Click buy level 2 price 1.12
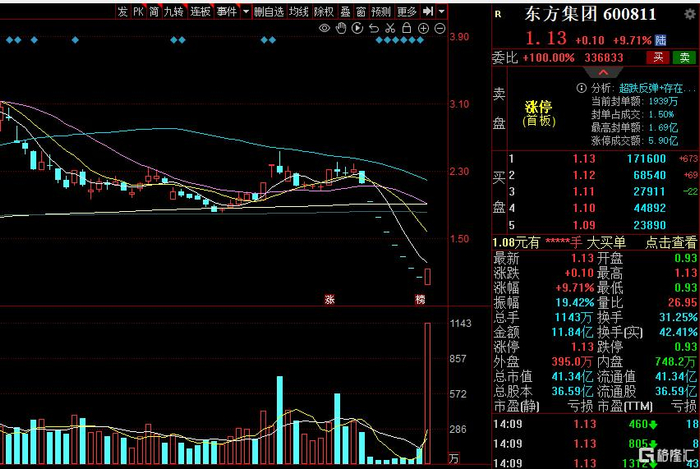700x469 pixels. click(584, 175)
